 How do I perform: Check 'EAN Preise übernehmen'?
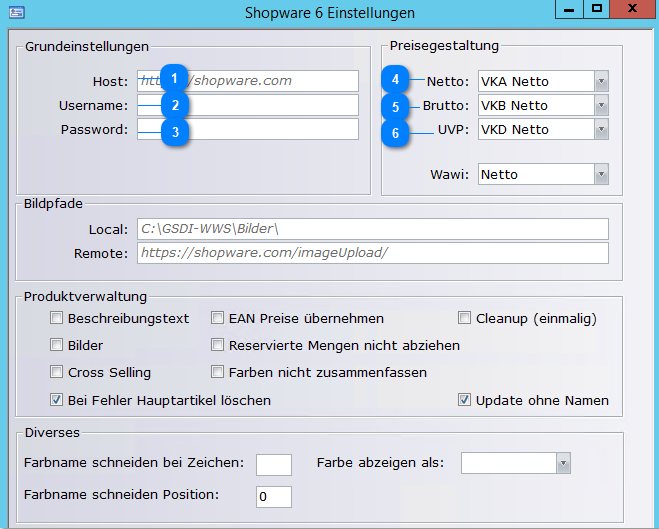(217, 318)
